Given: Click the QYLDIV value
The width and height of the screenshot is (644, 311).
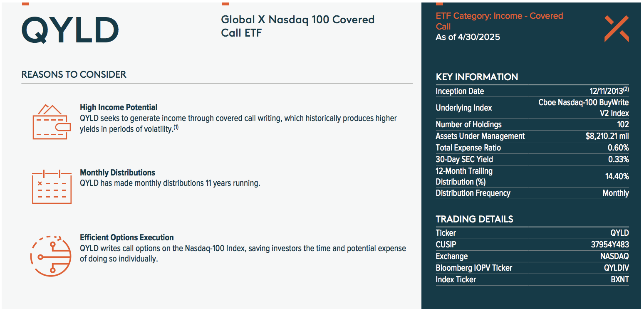Looking at the screenshot, I should 617,268.
